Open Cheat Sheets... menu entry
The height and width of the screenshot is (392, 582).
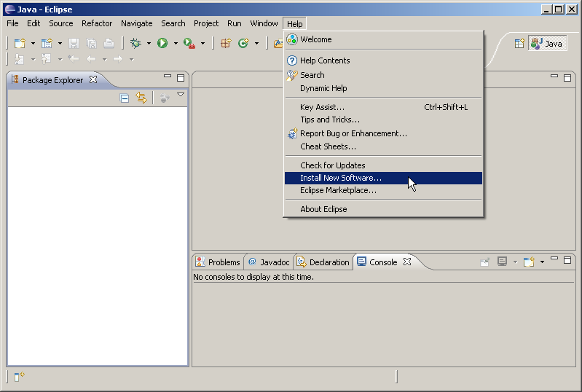tap(383, 146)
